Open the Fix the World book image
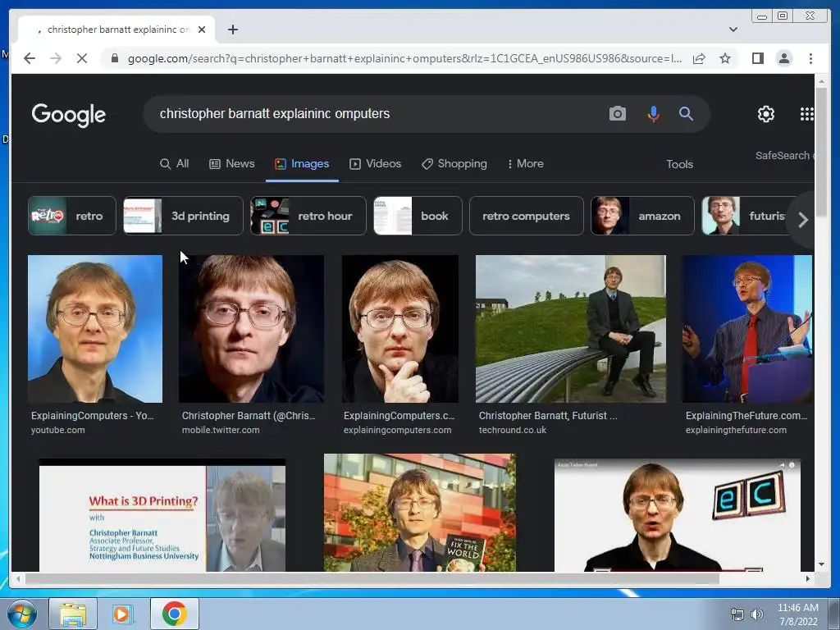The height and width of the screenshot is (630, 840). tap(420, 513)
